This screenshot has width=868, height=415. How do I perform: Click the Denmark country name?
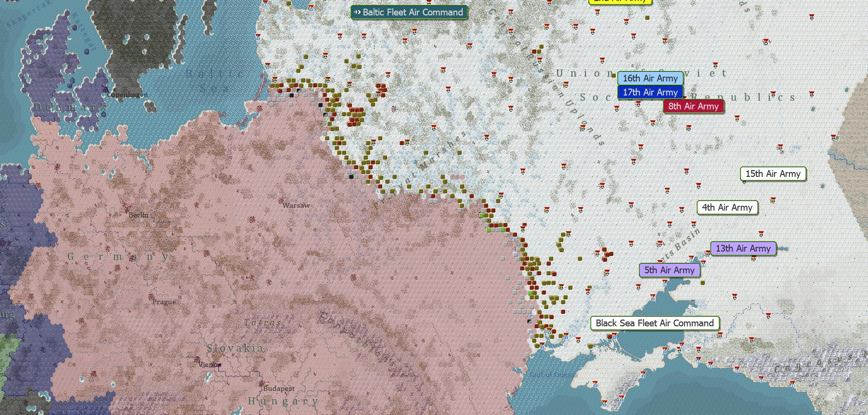click(70, 106)
